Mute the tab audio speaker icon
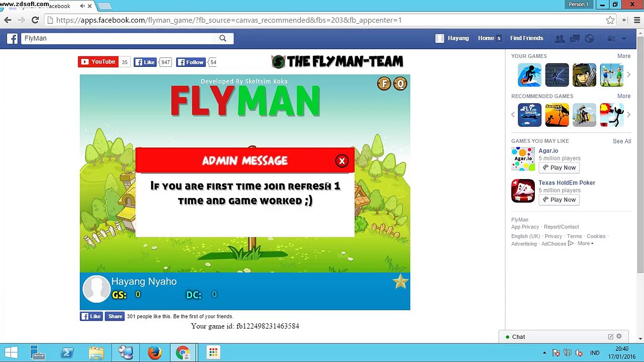This screenshot has height=362, width=644. [x=82, y=6]
